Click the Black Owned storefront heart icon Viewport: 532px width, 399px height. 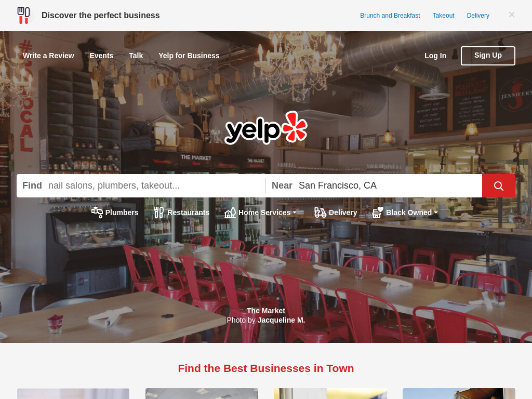(378, 212)
